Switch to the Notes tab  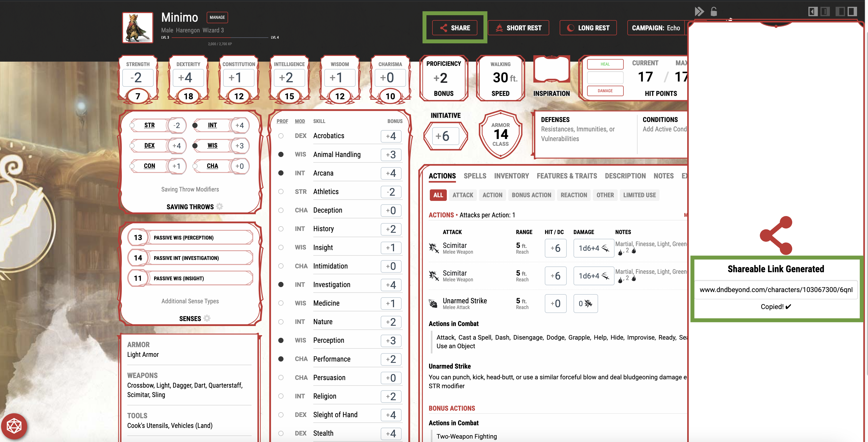pos(663,176)
